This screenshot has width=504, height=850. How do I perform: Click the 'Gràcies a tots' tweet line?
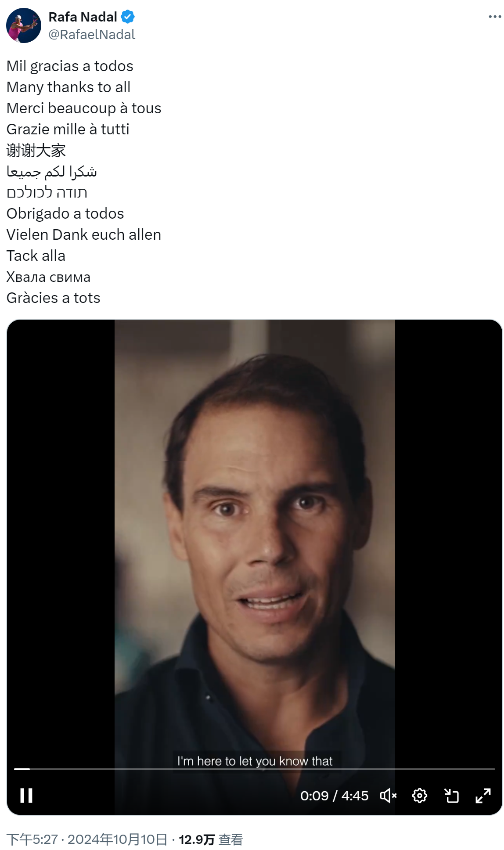point(53,298)
